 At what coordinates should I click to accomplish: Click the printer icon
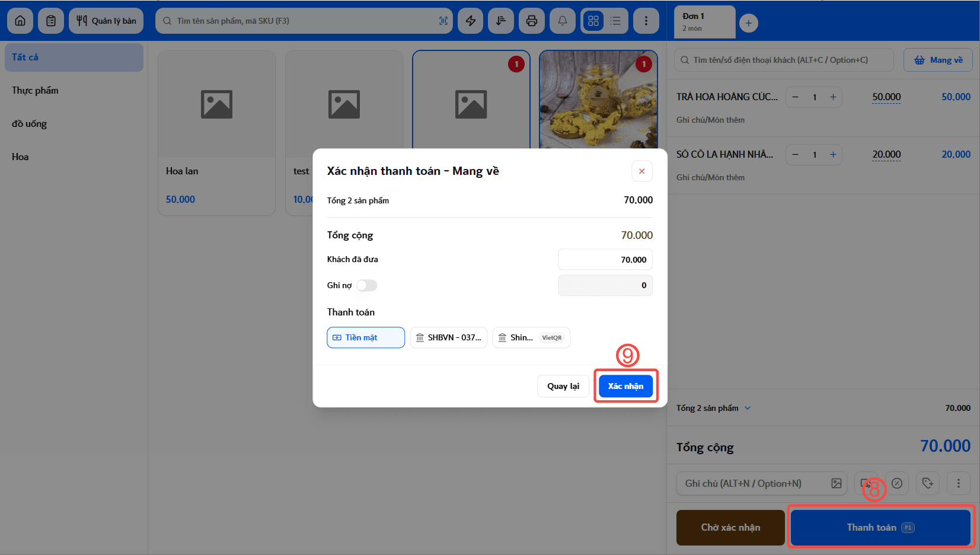click(x=532, y=21)
